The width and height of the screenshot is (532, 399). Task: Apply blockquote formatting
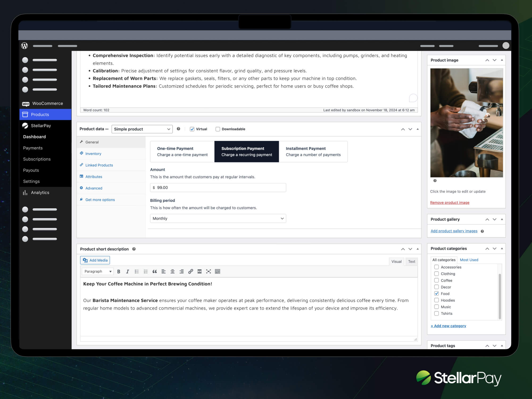tap(155, 272)
